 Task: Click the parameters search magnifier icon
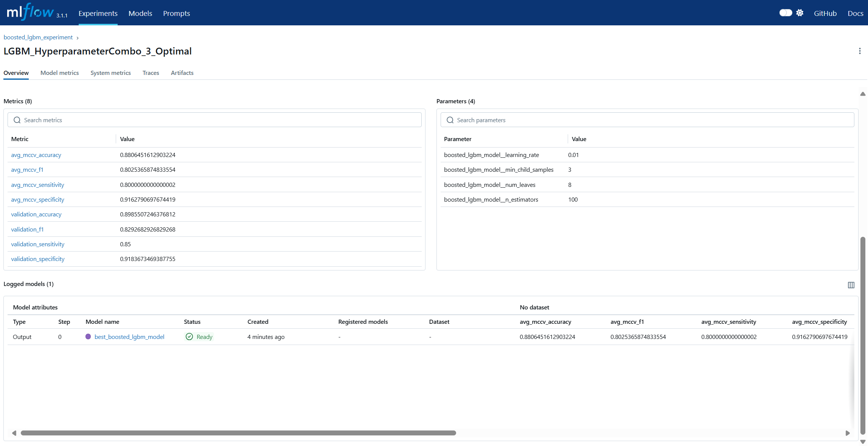(450, 120)
